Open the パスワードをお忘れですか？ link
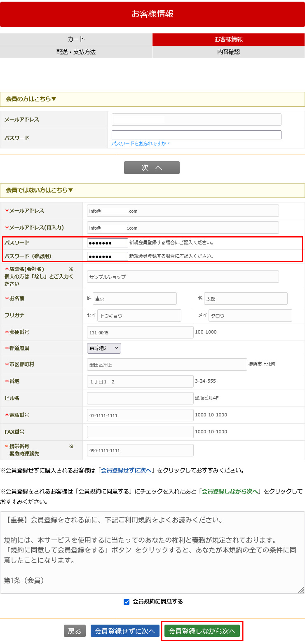 coord(141,143)
